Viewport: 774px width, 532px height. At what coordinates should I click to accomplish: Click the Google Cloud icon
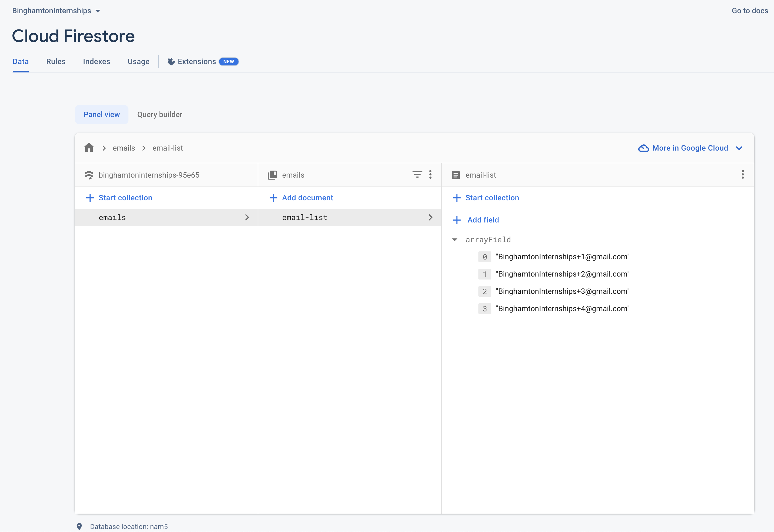(x=643, y=148)
